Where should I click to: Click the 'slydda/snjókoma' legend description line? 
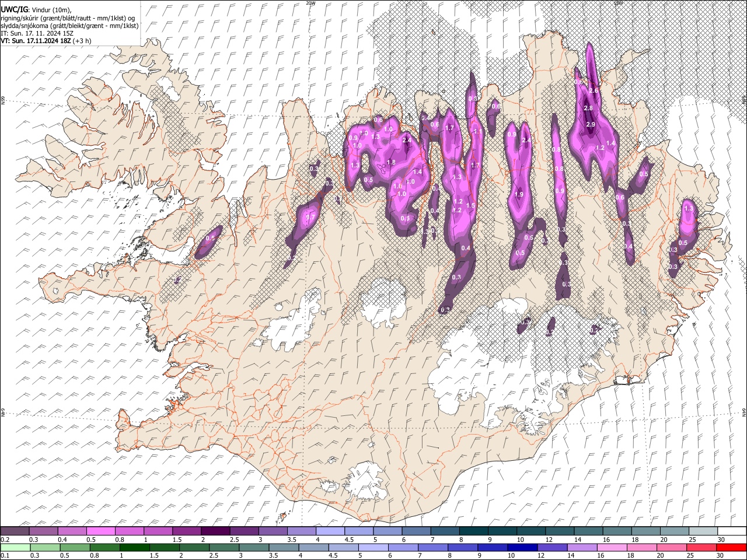pos(70,26)
